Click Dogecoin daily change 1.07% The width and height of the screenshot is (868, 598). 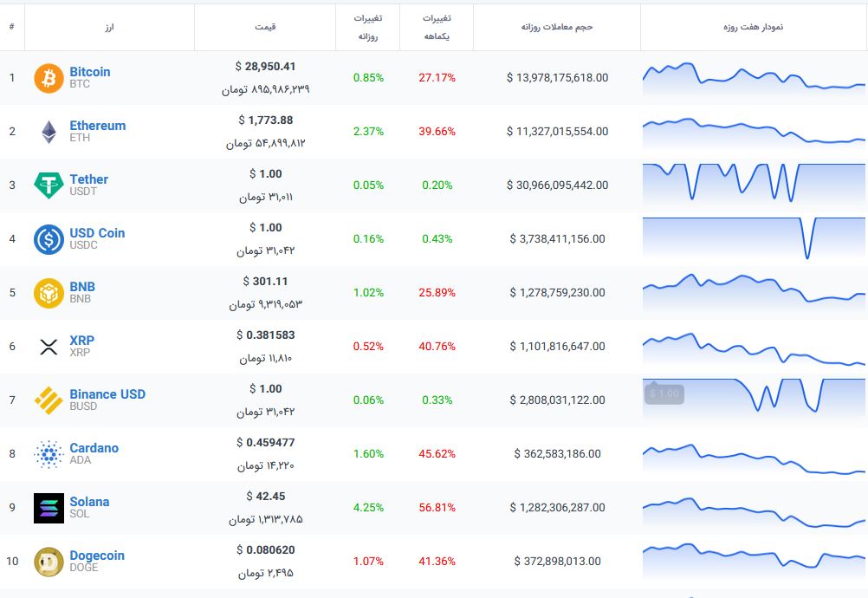[x=368, y=561]
